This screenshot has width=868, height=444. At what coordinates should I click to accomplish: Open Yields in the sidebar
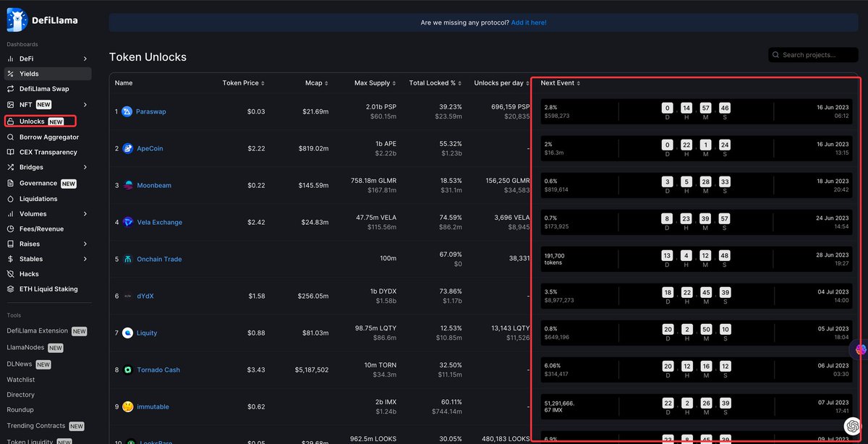click(48, 74)
